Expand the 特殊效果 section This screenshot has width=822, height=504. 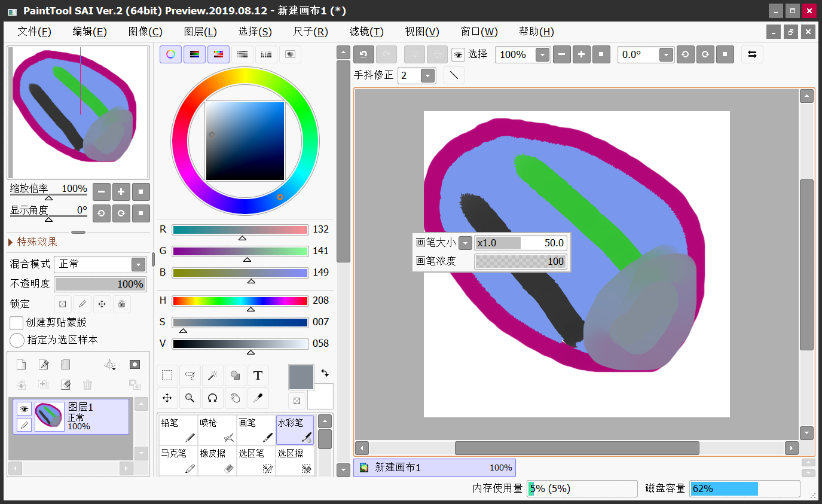(36, 242)
